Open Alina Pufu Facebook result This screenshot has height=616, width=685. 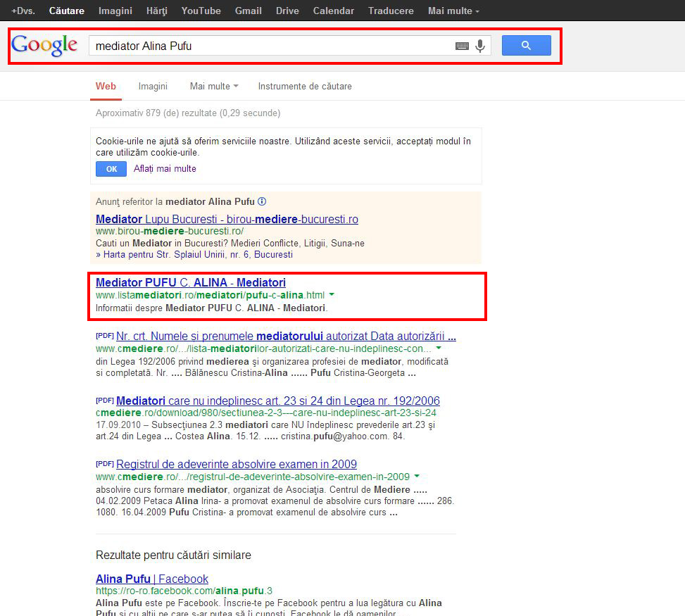152,579
